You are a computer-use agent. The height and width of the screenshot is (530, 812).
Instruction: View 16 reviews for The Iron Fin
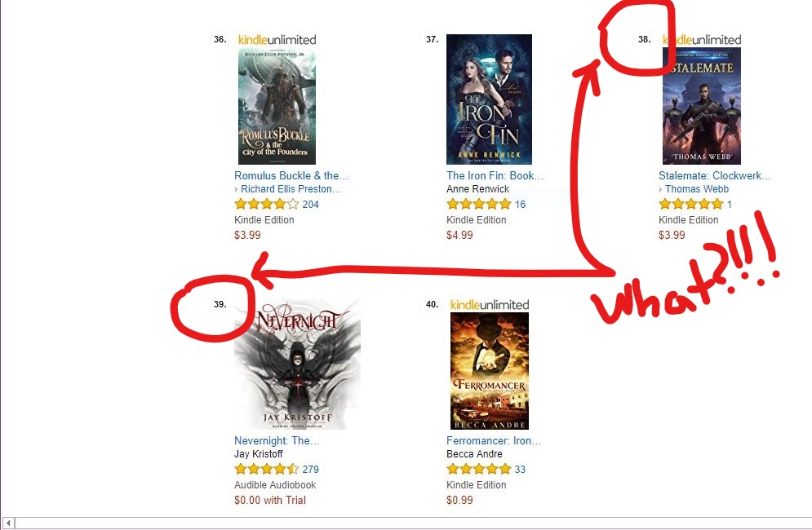(x=520, y=205)
